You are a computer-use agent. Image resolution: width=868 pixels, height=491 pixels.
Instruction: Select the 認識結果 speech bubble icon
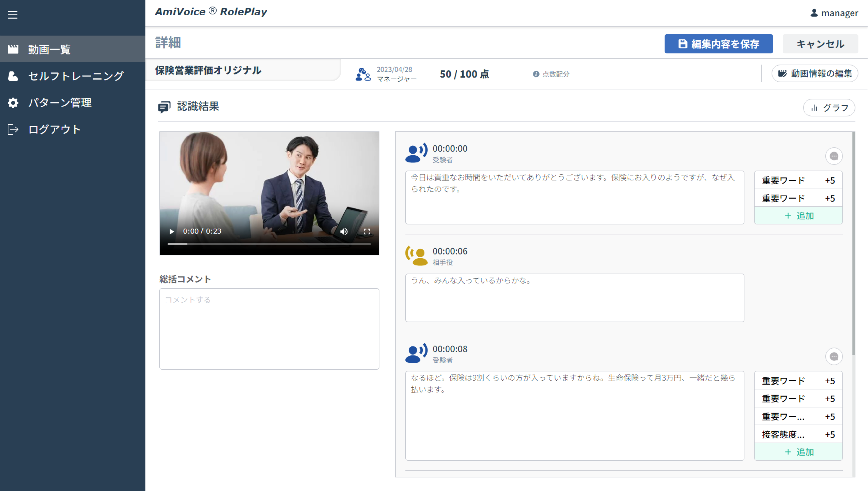pos(164,107)
